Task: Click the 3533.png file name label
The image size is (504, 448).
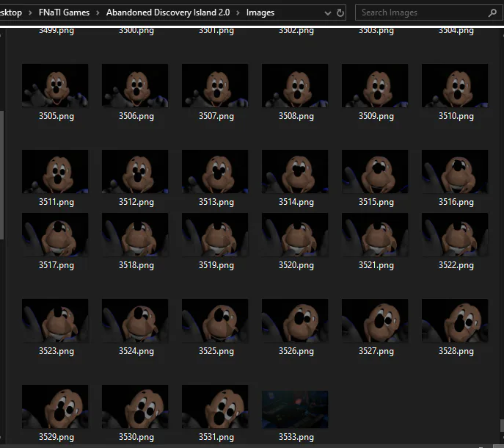Action: click(x=296, y=437)
